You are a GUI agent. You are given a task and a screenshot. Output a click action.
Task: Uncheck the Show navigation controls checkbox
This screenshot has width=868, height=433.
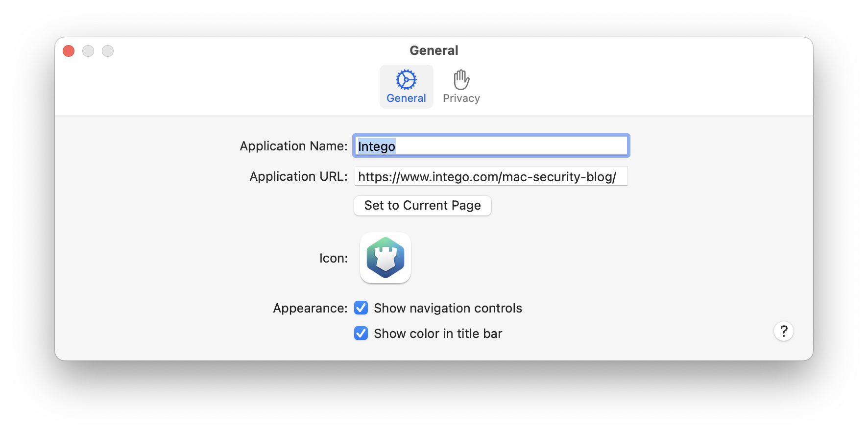[x=361, y=308]
